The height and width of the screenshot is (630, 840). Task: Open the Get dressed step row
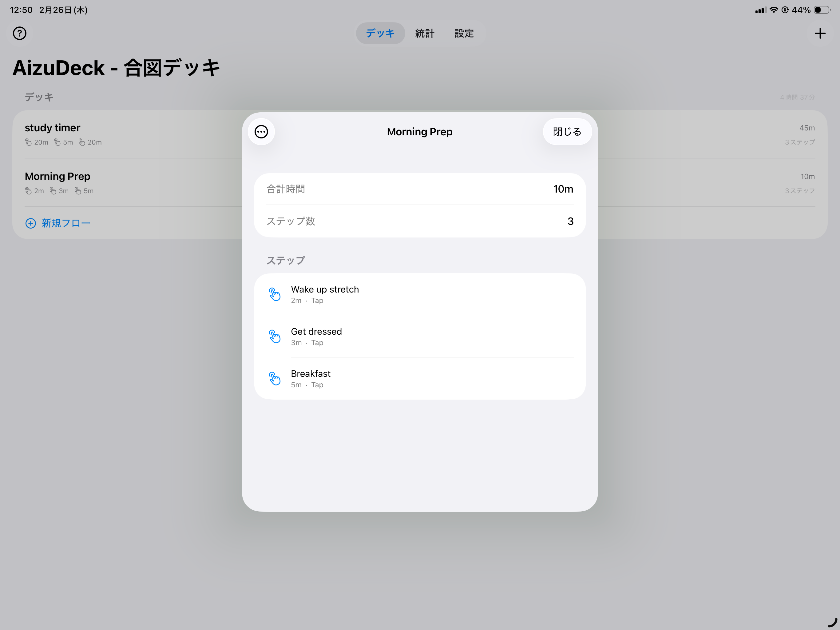click(x=420, y=337)
